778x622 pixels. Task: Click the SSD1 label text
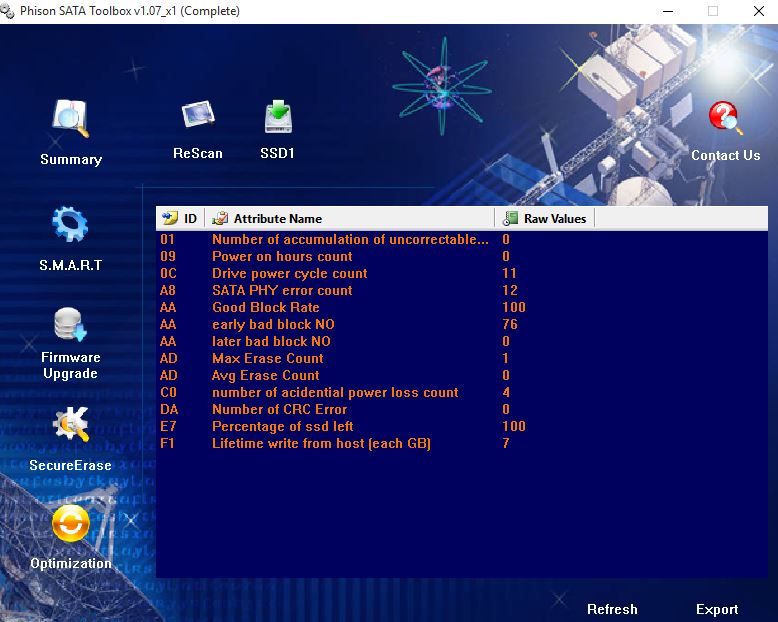pos(277,153)
